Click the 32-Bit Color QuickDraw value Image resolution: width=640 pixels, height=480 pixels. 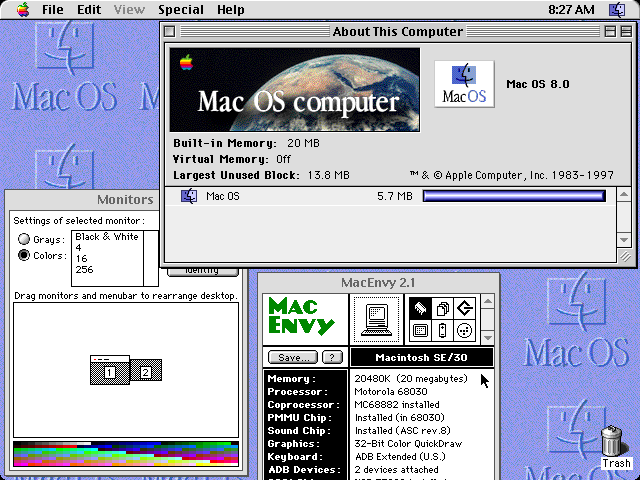click(x=408, y=444)
